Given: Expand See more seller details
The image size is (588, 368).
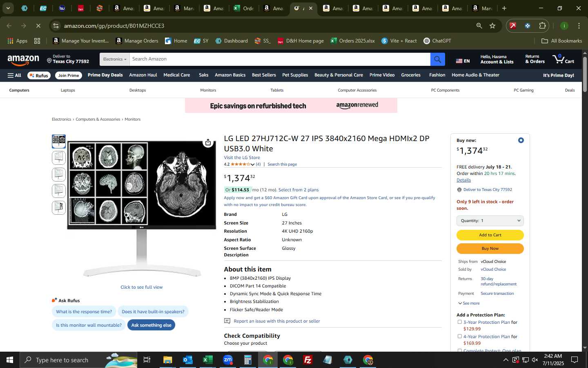Looking at the screenshot, I should tap(469, 303).
